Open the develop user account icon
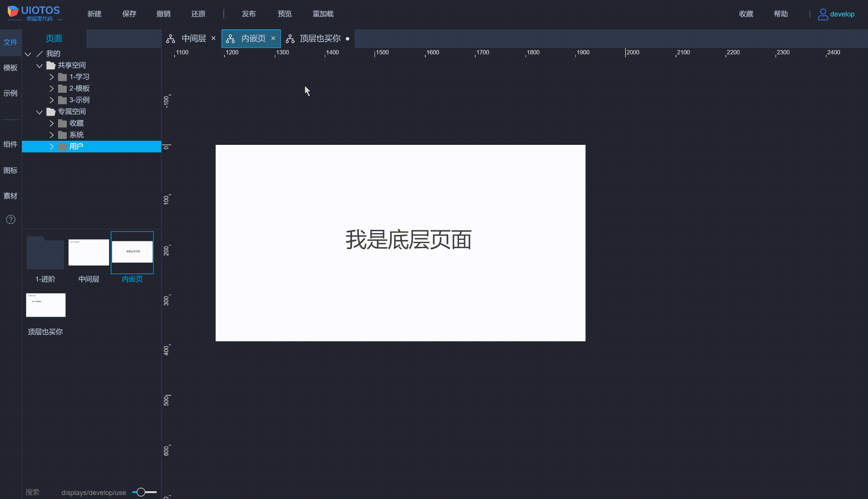The image size is (868, 499). coord(823,14)
